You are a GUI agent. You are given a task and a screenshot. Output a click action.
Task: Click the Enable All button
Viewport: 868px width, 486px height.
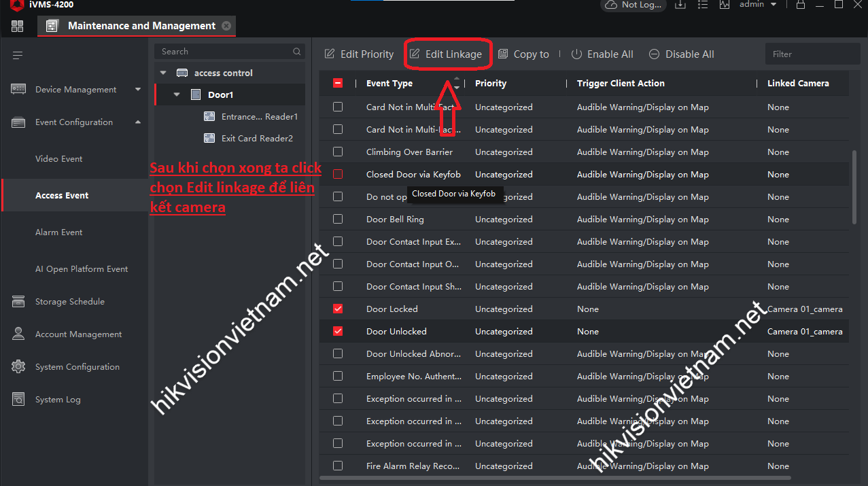602,54
